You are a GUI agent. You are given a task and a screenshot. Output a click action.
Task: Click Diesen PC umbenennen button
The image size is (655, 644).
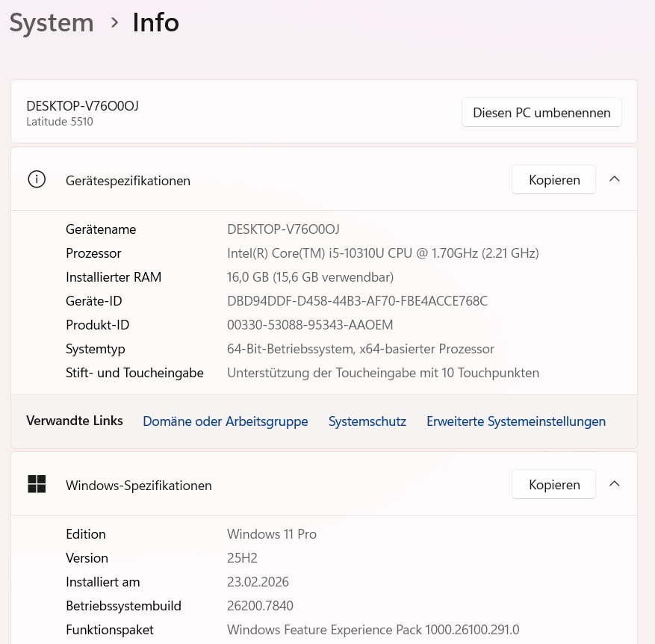click(x=541, y=112)
